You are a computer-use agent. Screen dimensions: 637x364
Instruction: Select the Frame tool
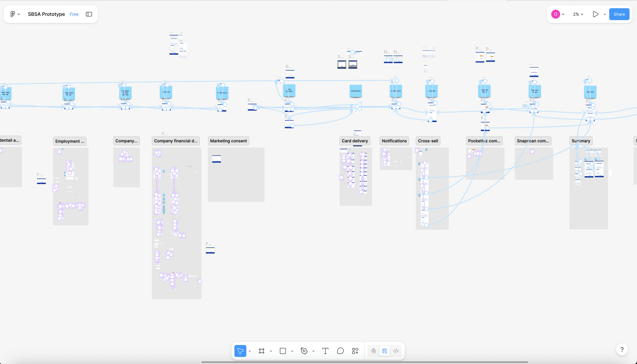[x=261, y=351]
